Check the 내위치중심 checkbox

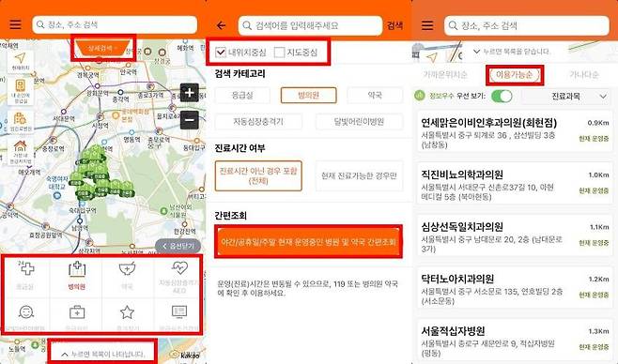tap(221, 52)
